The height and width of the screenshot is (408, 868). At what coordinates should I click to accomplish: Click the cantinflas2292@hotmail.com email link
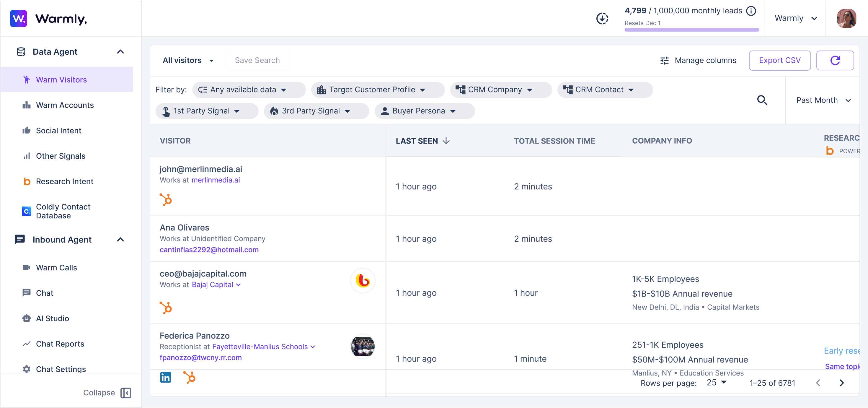click(209, 250)
